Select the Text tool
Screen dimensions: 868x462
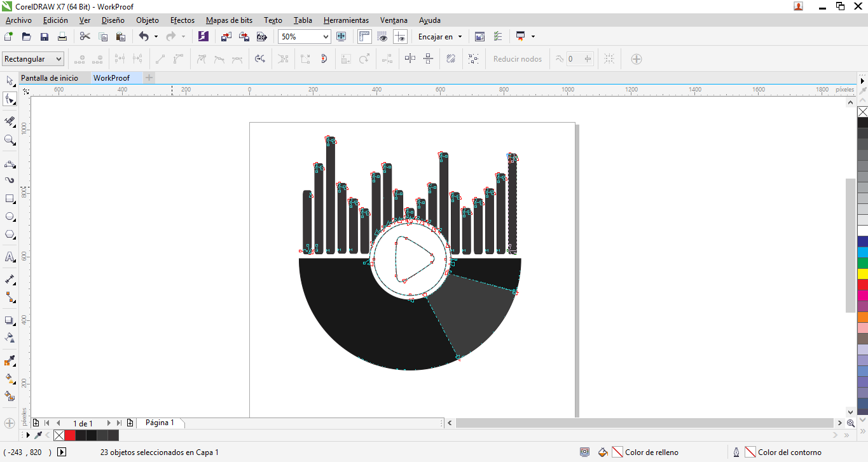coord(10,257)
